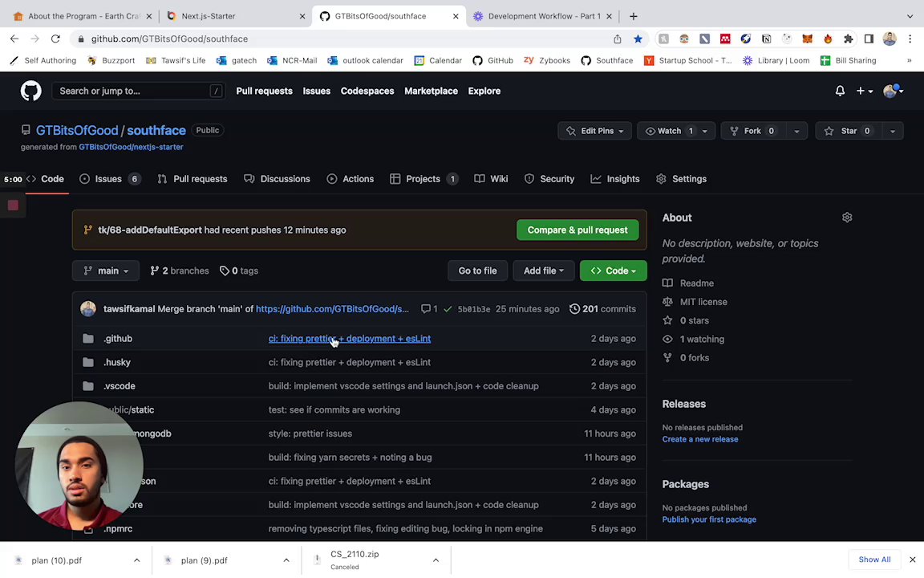Viewport: 924px width, 578px height.
Task: Expand the Edit Pins dropdown
Action: 594,131
